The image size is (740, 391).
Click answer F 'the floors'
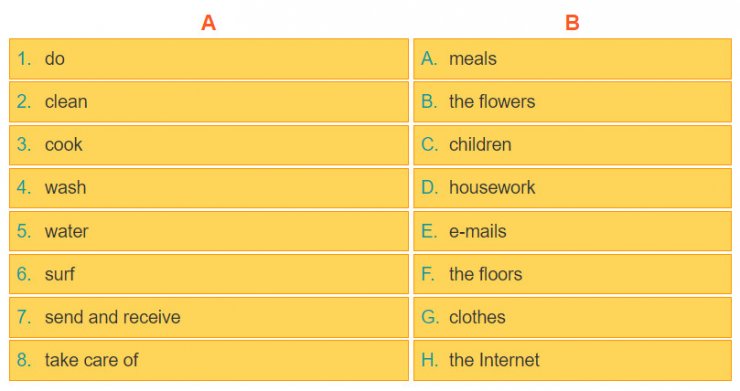coord(572,274)
